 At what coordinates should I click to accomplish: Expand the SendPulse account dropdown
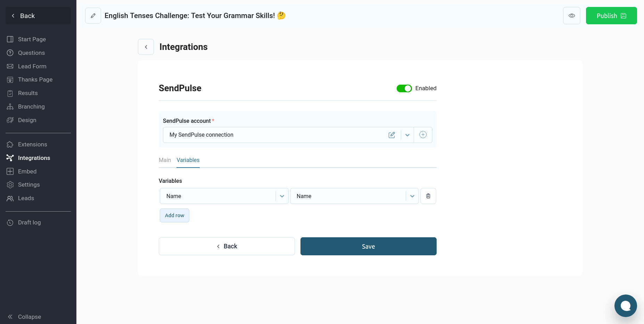[407, 135]
